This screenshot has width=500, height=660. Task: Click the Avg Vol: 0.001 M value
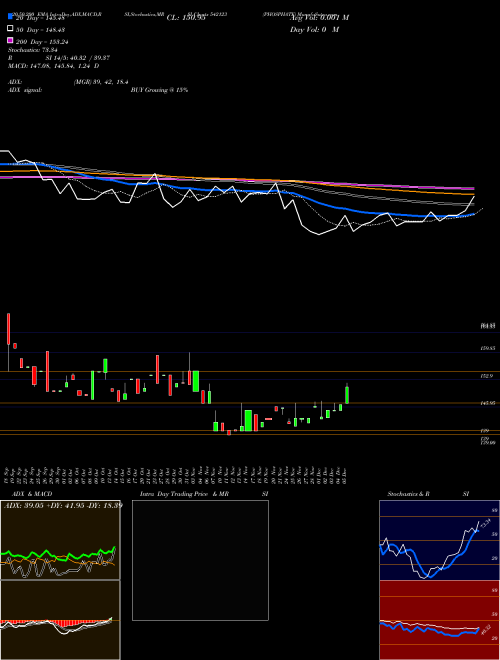[319, 18]
